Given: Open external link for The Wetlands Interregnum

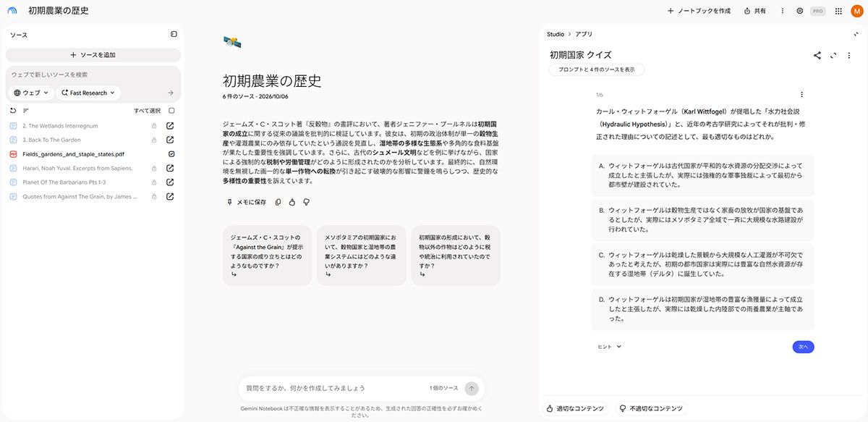Looking at the screenshot, I should [171, 126].
